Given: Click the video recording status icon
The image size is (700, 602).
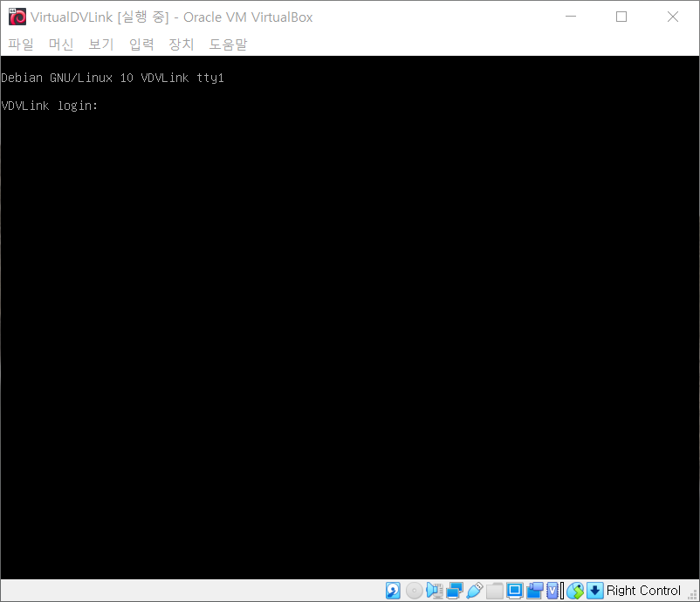Looking at the screenshot, I should (x=535, y=591).
